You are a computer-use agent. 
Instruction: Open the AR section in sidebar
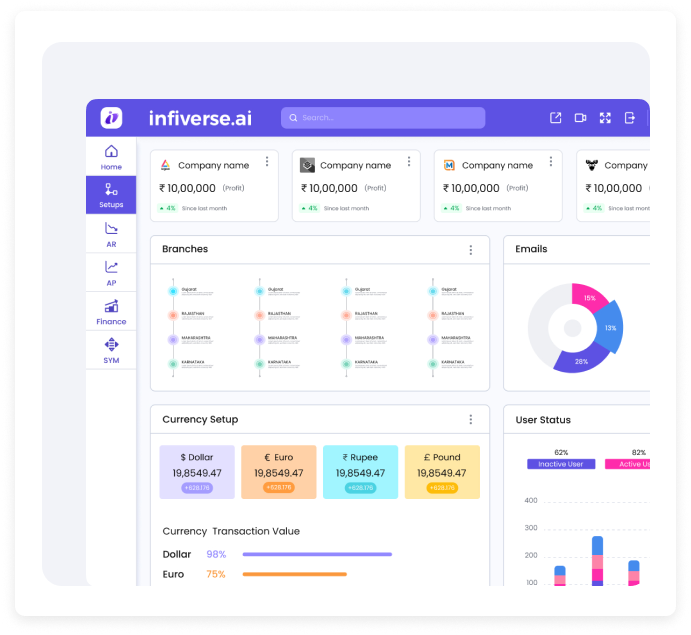point(111,234)
